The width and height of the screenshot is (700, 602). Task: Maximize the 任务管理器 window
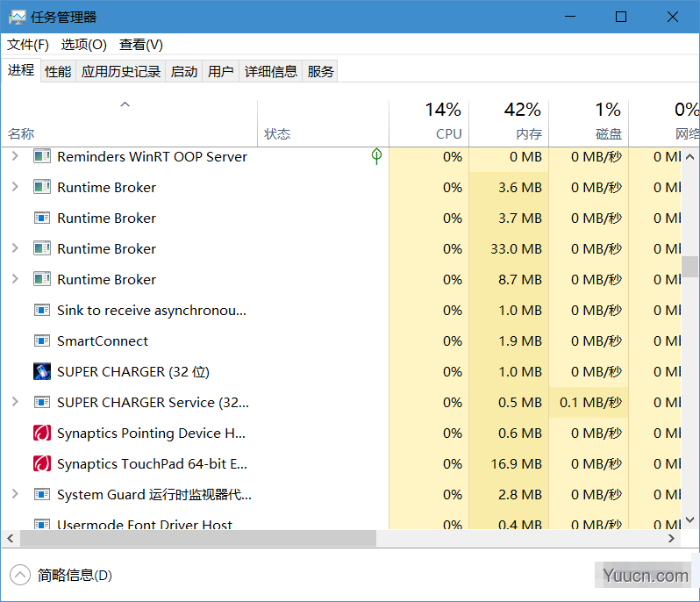[620, 17]
